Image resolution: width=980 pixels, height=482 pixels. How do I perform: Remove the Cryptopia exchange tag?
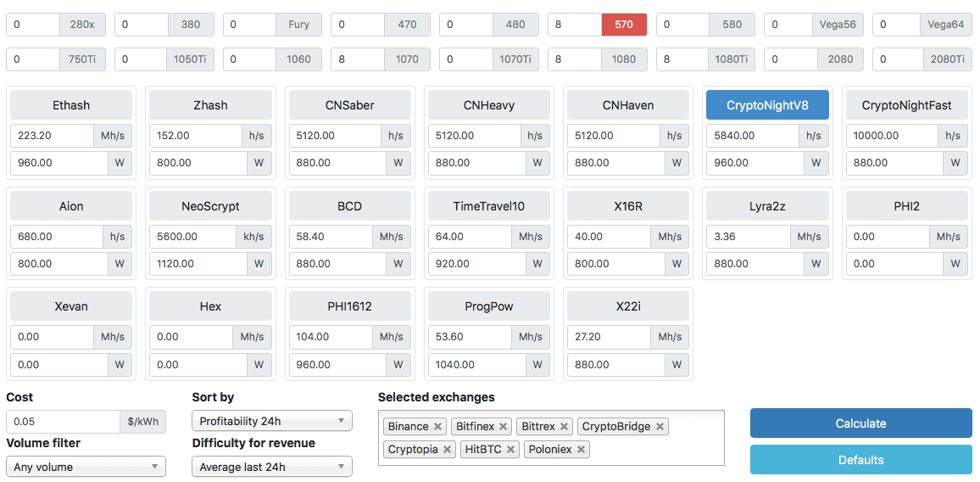(448, 449)
